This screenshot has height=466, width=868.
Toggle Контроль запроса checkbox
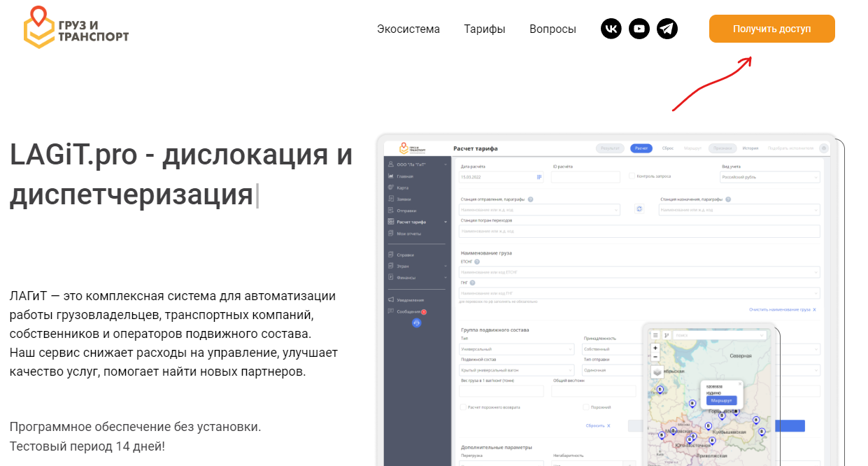coord(632,176)
